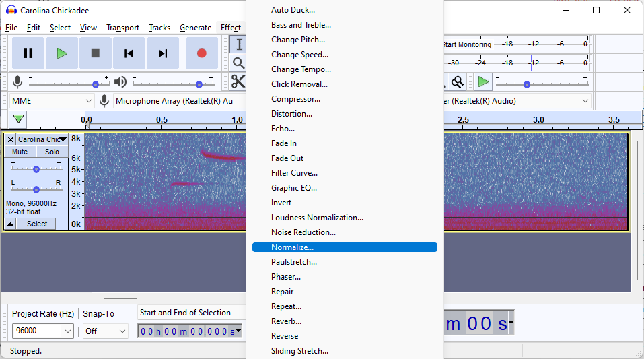Open the Edit menu
Screen dimensions: 644x359
(33, 28)
